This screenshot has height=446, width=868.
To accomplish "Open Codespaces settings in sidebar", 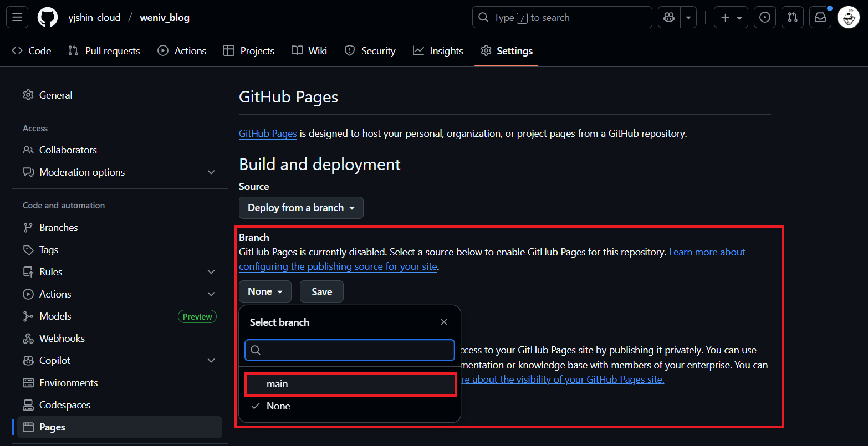I will 120,405.
